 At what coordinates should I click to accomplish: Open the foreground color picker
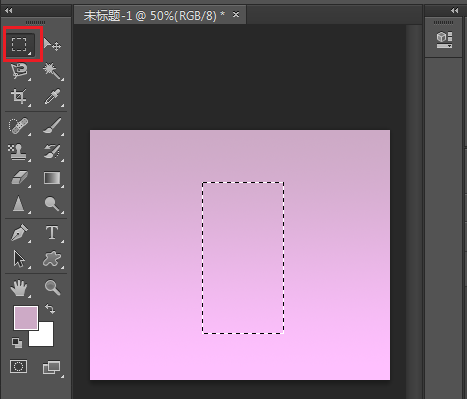click(26, 318)
